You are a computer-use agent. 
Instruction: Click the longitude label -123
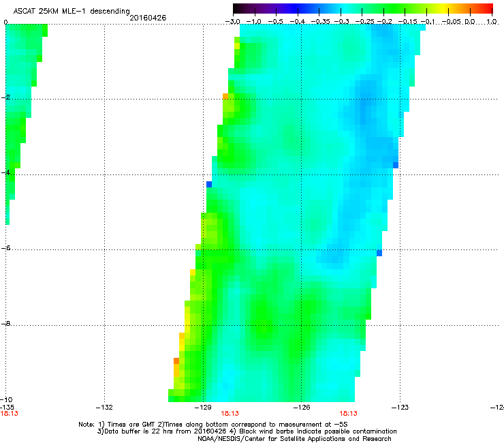(400, 408)
